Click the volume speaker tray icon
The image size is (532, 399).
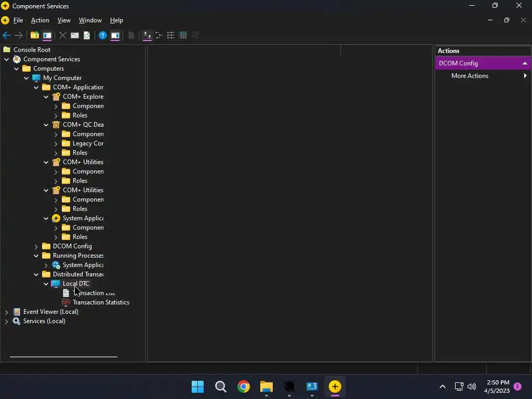pyautogui.click(x=472, y=387)
